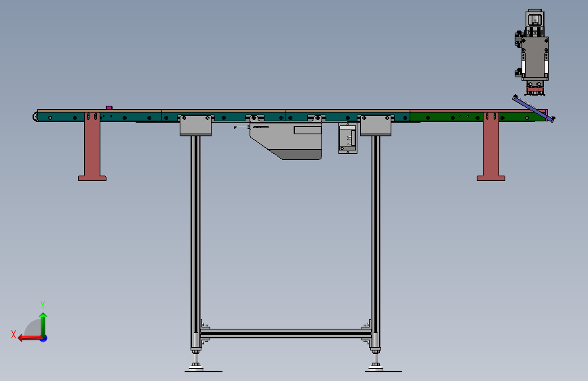Select the right gray mounting bracket atop the frame

376,125
